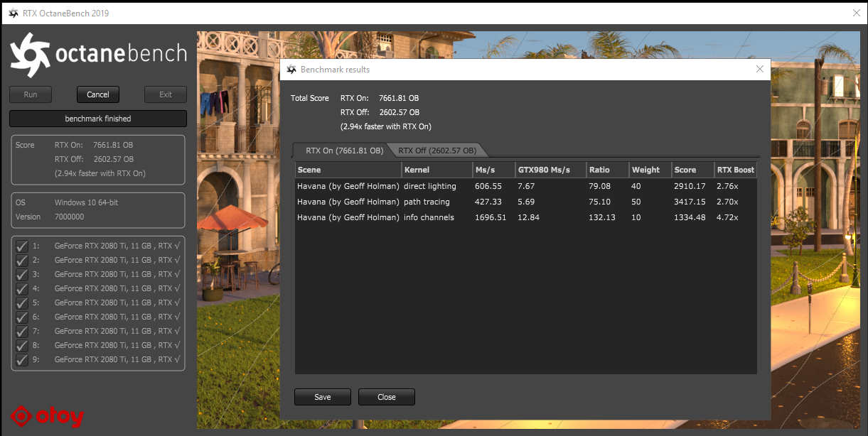Click the 'info channels' kernel cell

[x=429, y=217]
